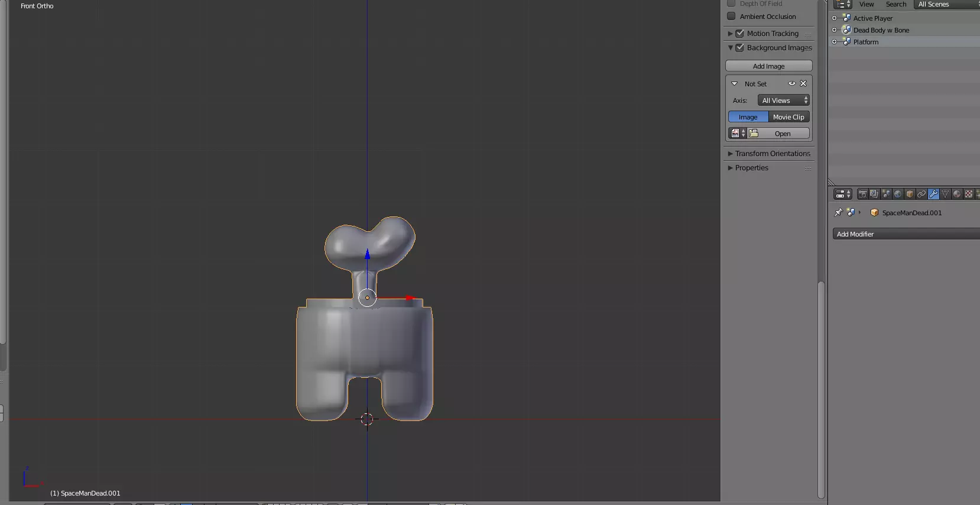Screen dimensions: 980x505
Task: Click the orange cube icon before SpaceManDead.001
Action: pyautogui.click(x=874, y=213)
